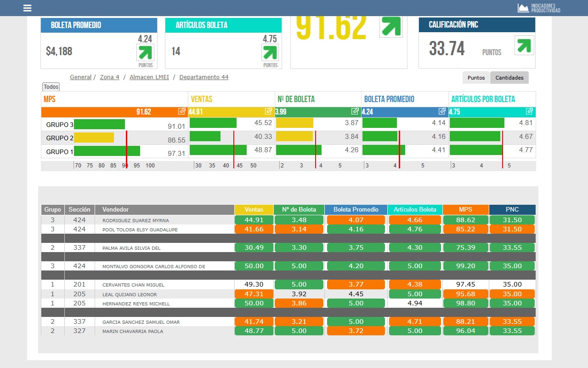
Task: Open the Boleta Promedio edit icon
Action: (x=442, y=111)
